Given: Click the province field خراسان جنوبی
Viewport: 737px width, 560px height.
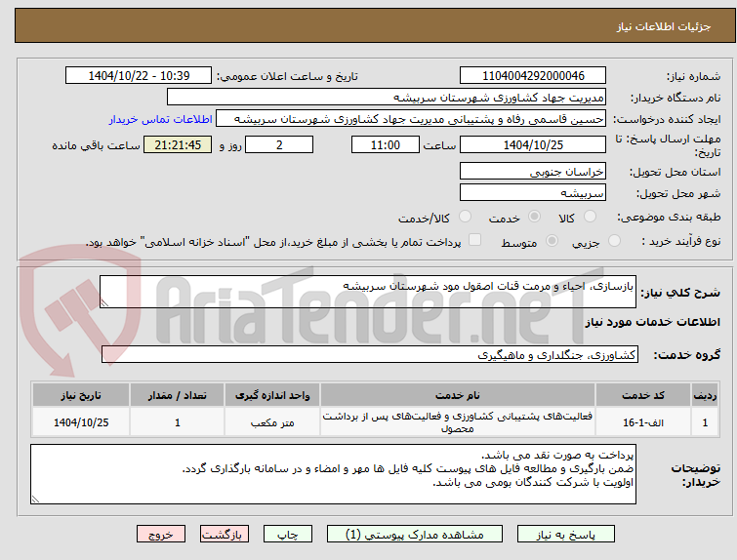Looking at the screenshot, I should click(533, 171).
